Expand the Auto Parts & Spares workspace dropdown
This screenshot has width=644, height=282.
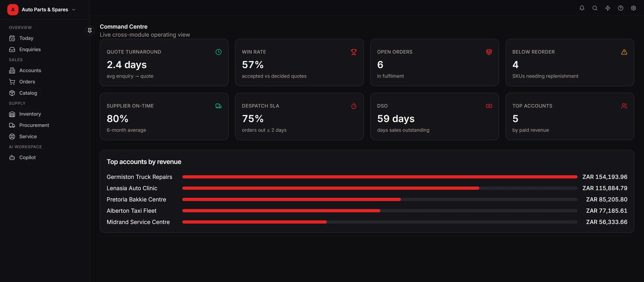point(42,10)
